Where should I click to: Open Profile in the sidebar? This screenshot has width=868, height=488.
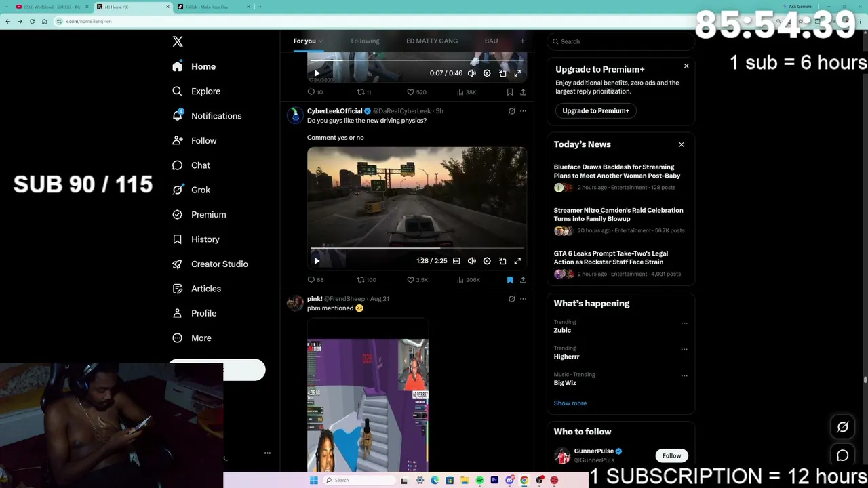tap(194, 314)
